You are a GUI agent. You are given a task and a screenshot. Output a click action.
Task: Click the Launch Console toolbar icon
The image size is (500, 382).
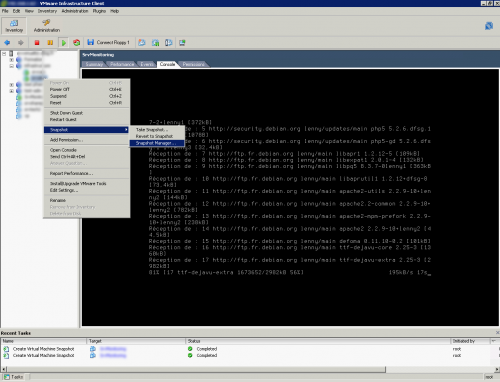[x=182, y=43]
